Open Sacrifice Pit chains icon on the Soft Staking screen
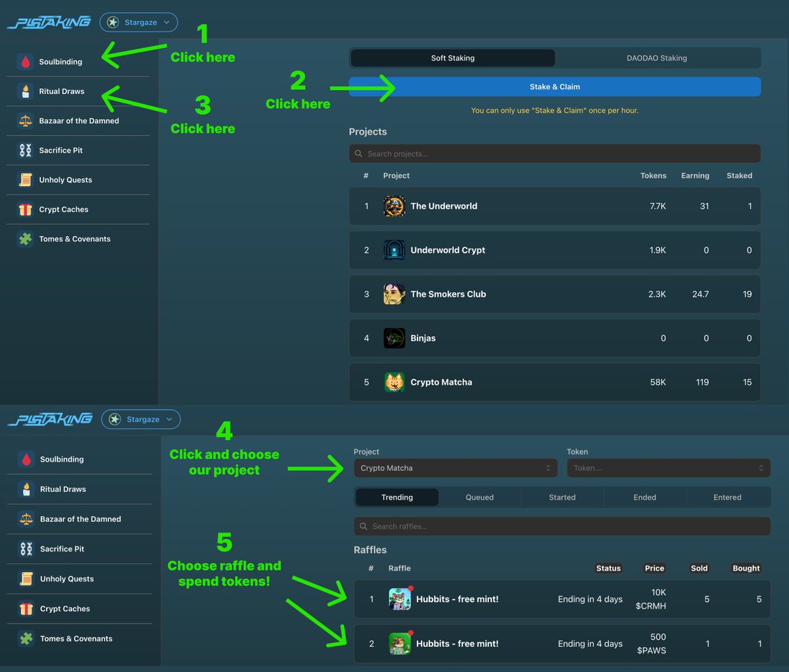 click(x=25, y=151)
